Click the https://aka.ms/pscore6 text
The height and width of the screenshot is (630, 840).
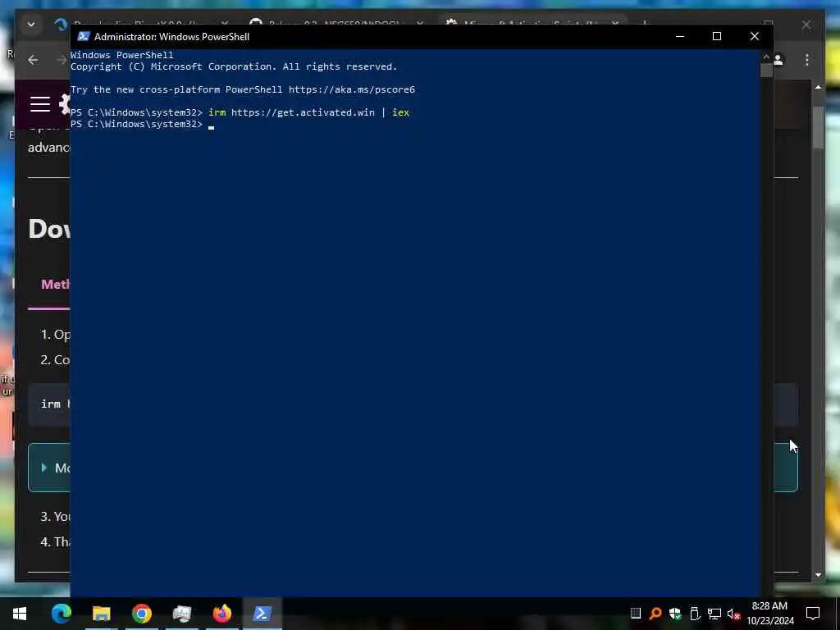(x=352, y=89)
